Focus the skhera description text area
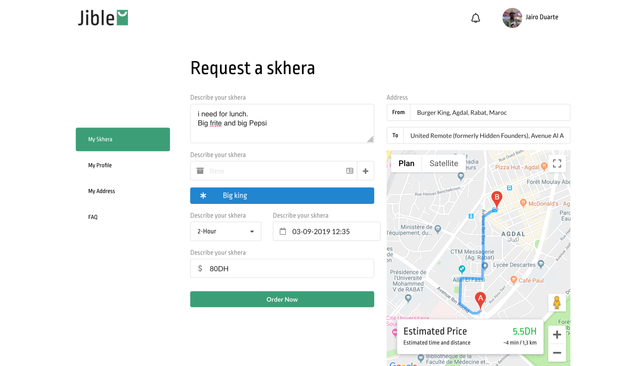 [x=282, y=123]
